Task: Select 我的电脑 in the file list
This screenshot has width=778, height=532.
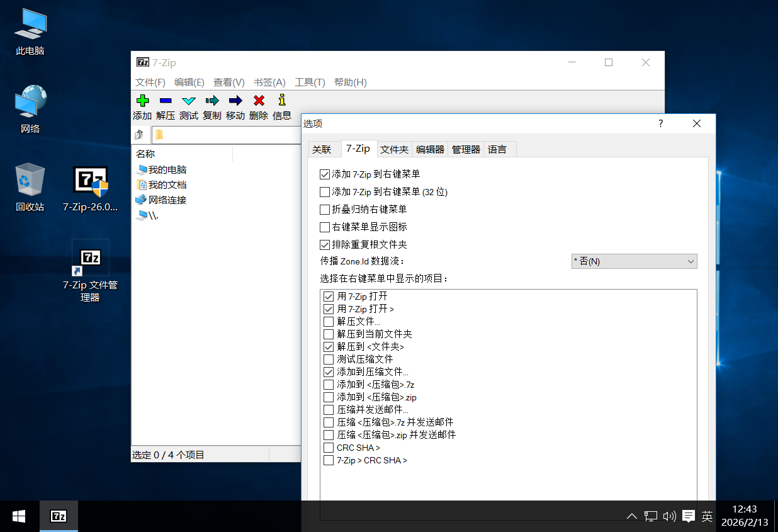Action: point(167,170)
